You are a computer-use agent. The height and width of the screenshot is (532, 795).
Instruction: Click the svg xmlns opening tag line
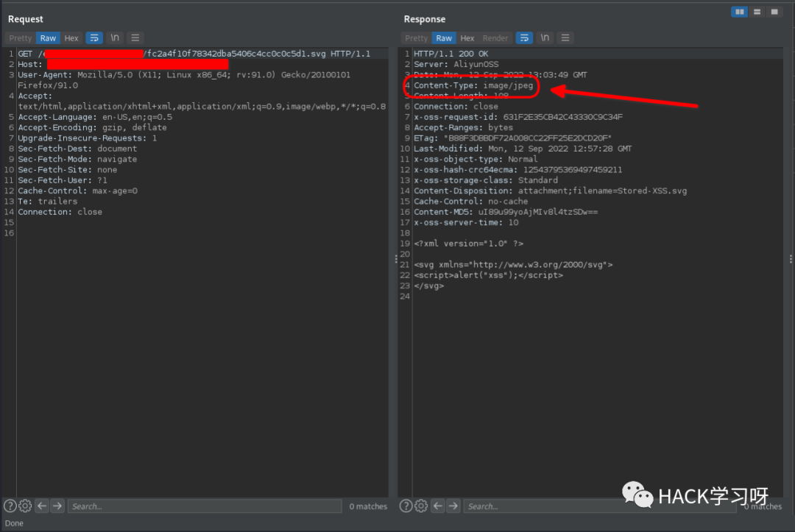pyautogui.click(x=513, y=265)
